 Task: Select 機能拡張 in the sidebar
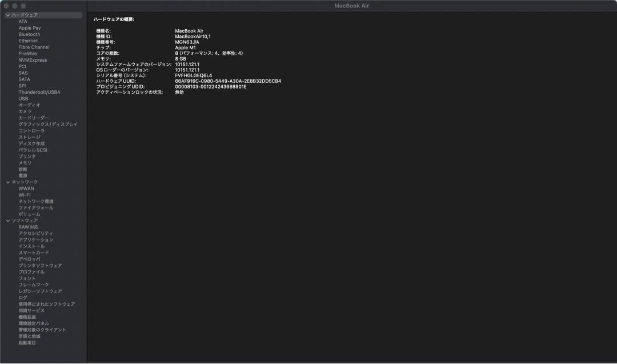point(27,317)
